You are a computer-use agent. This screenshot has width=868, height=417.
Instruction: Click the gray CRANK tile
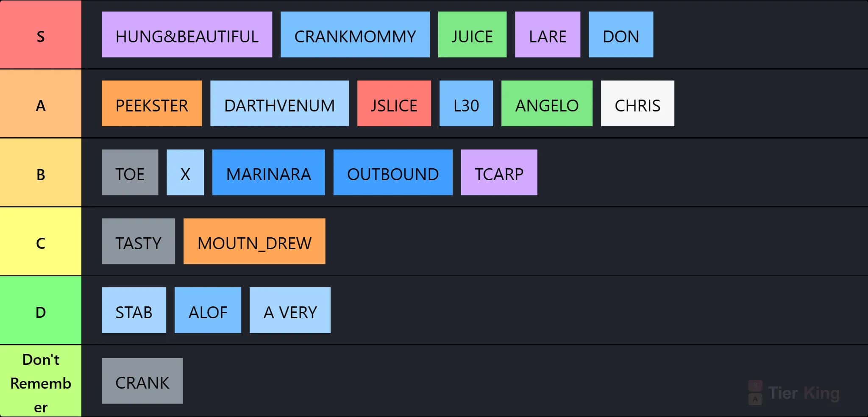click(x=142, y=381)
